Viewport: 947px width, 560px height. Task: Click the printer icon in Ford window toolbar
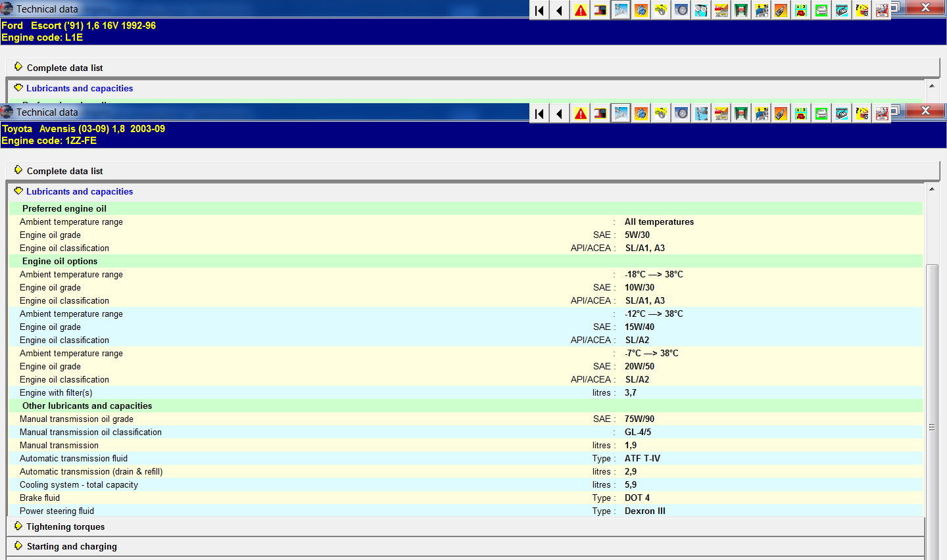821,11
